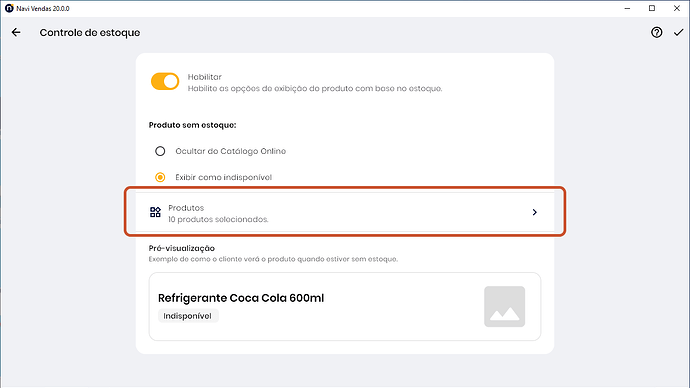Click the 10 produtos selecionados text

point(218,219)
